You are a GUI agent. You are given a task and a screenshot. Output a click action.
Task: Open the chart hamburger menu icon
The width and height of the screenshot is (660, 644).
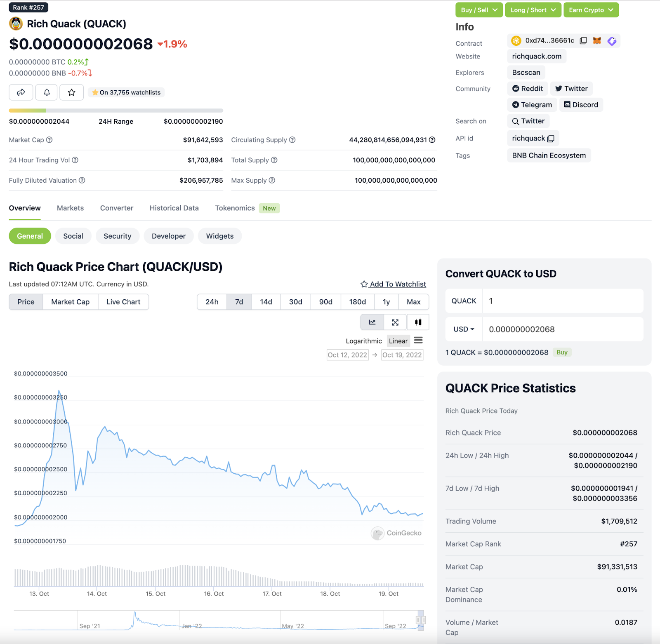click(x=418, y=340)
